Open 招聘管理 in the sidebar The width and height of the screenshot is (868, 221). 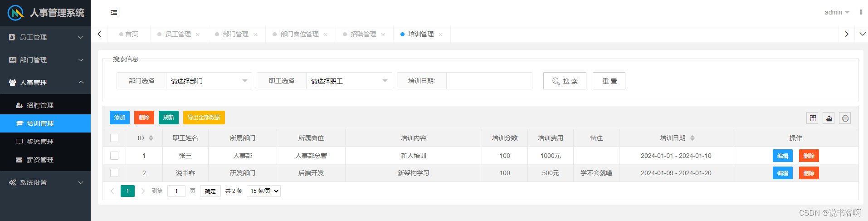pos(45,105)
